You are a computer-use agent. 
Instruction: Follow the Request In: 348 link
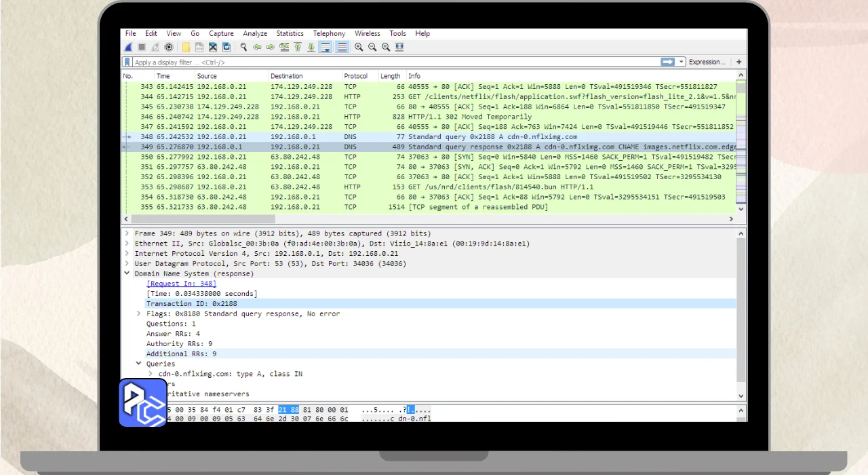click(181, 284)
